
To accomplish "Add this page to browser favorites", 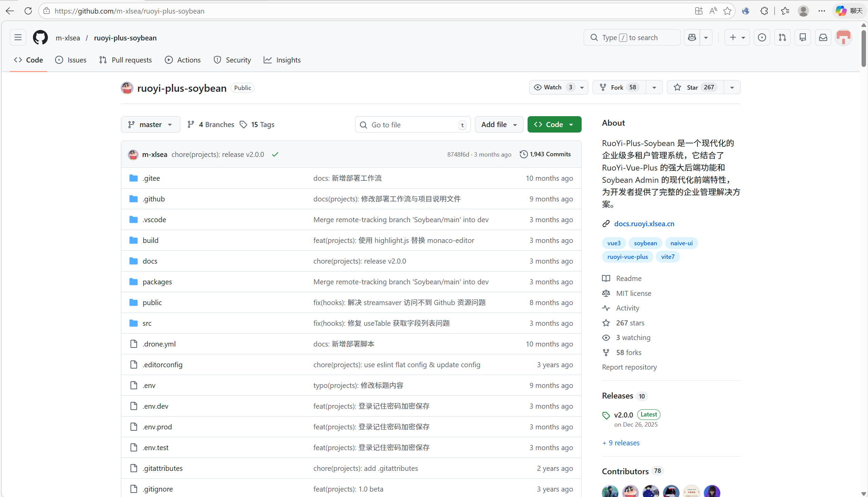I will (x=727, y=11).
